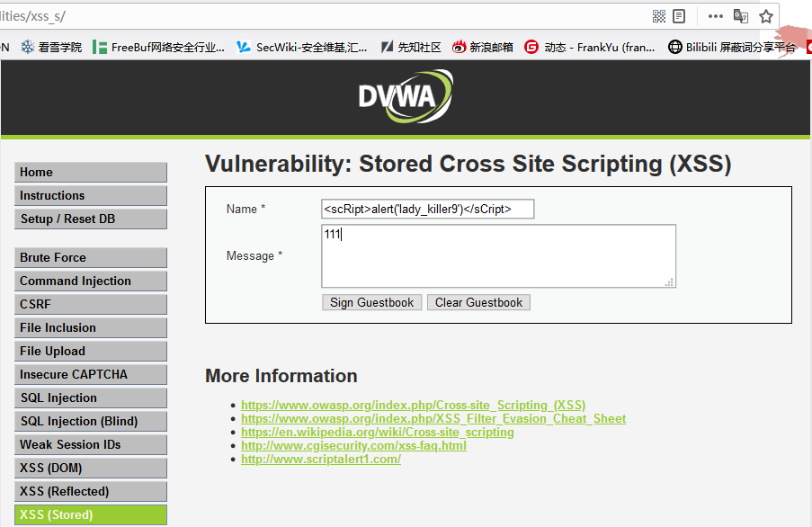
Task: Select Command Injection menu item
Action: click(91, 281)
